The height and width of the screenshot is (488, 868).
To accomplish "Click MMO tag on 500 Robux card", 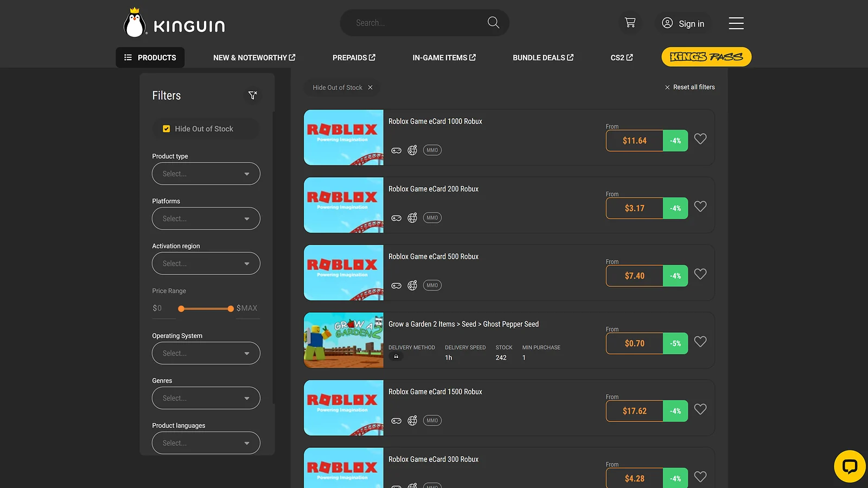I will [x=432, y=285].
